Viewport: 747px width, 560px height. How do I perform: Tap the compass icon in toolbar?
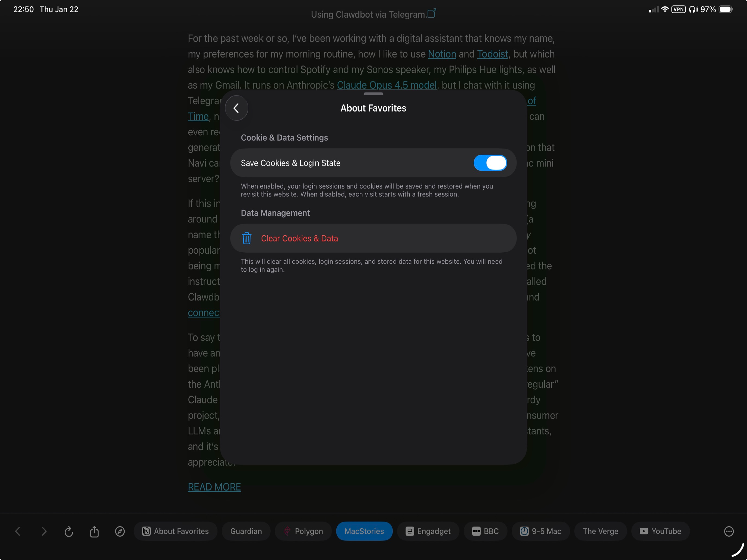tap(120, 531)
